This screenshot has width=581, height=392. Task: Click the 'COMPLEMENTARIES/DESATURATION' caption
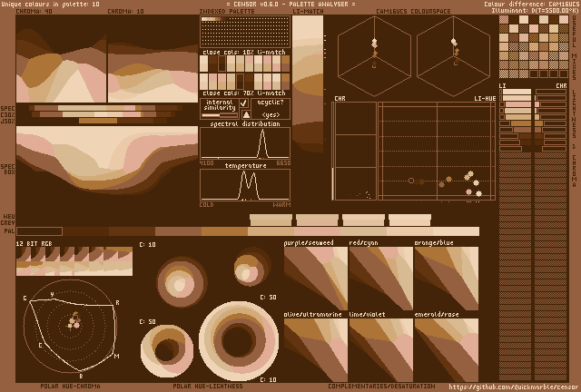pos(381,386)
